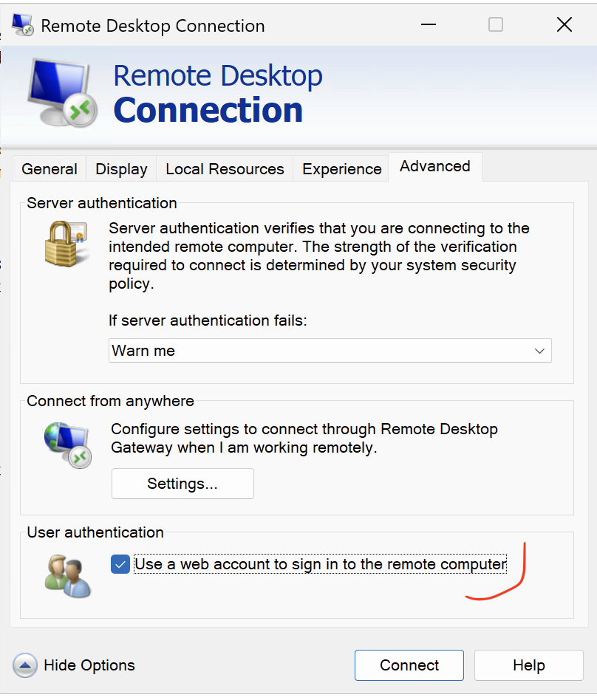Open the server authentication failure dropdown

pos(330,351)
